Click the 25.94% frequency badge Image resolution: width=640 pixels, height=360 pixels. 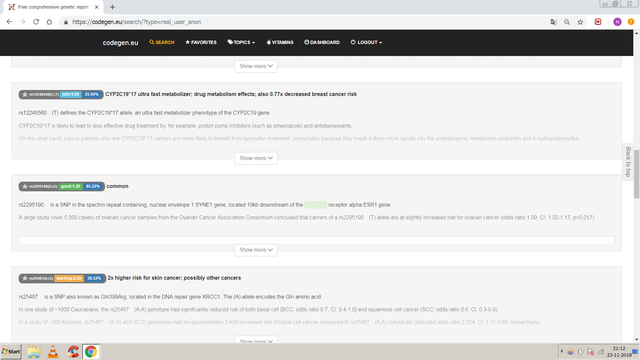pos(91,94)
